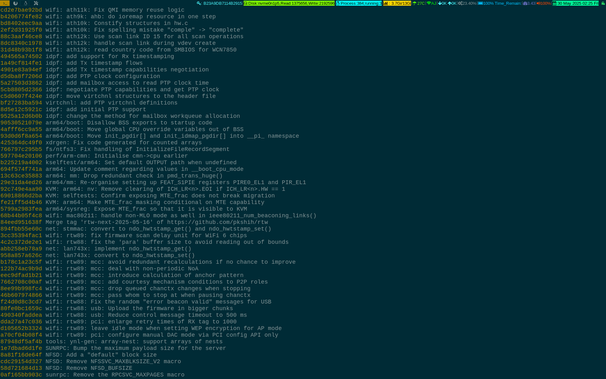Click commit hash 0af165bb903c at the bottom
606x379 pixels.
coord(21,375)
